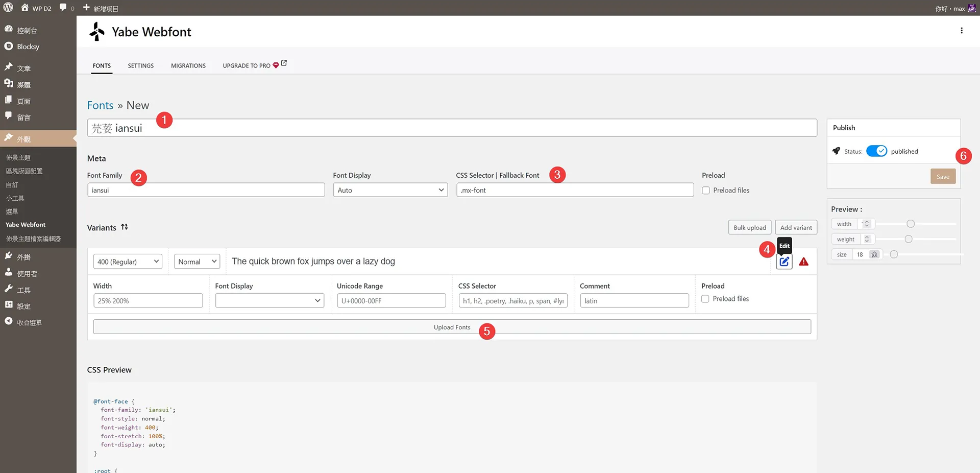Click the Font Family input field
This screenshot has width=980, height=473.
(206, 190)
